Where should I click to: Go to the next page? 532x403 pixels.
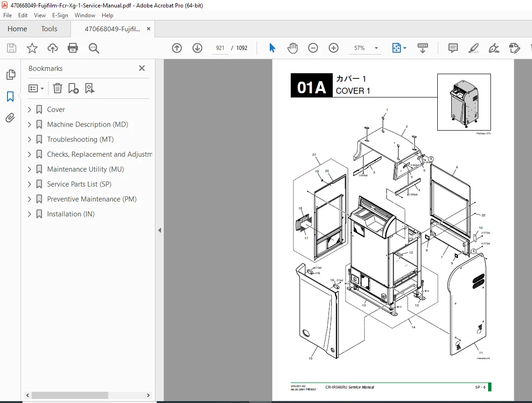click(x=197, y=48)
